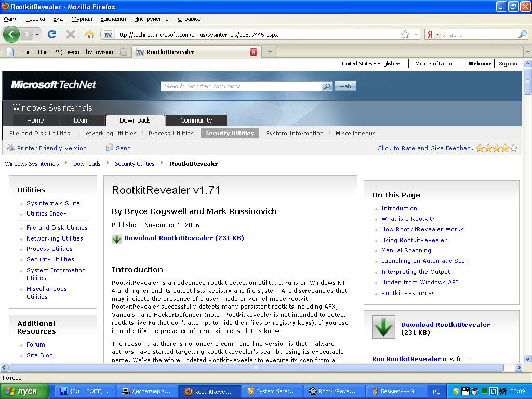Screen dimensions: 532x399
Task: Open the Sysinternals Suite link
Action: click(53, 203)
